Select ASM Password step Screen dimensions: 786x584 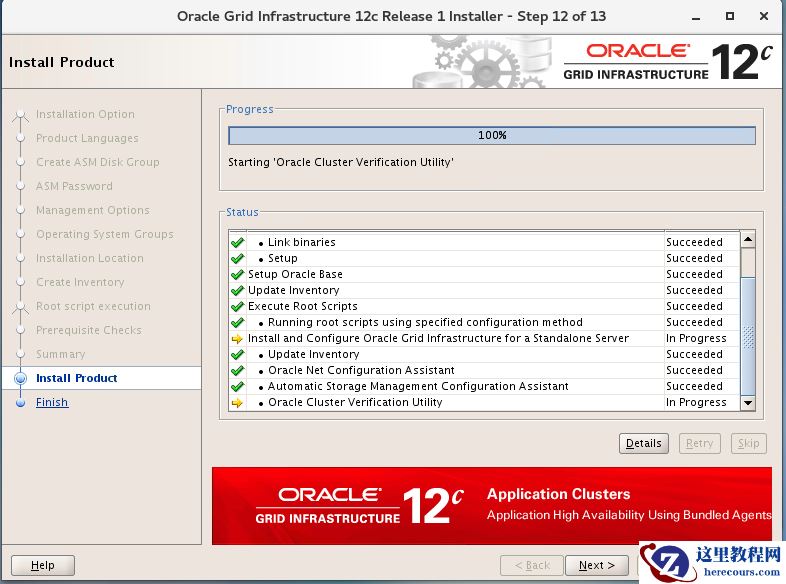(74, 186)
